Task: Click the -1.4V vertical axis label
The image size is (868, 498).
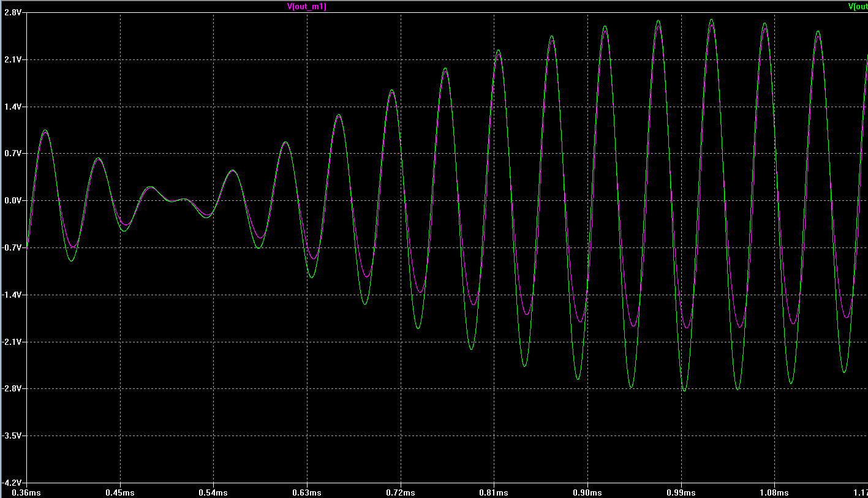Action: click(12, 295)
